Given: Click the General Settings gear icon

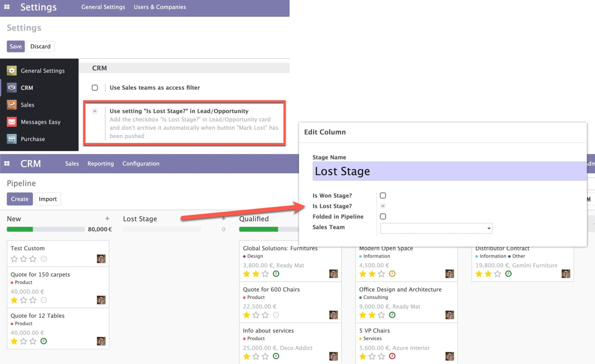Looking at the screenshot, I should [x=12, y=70].
